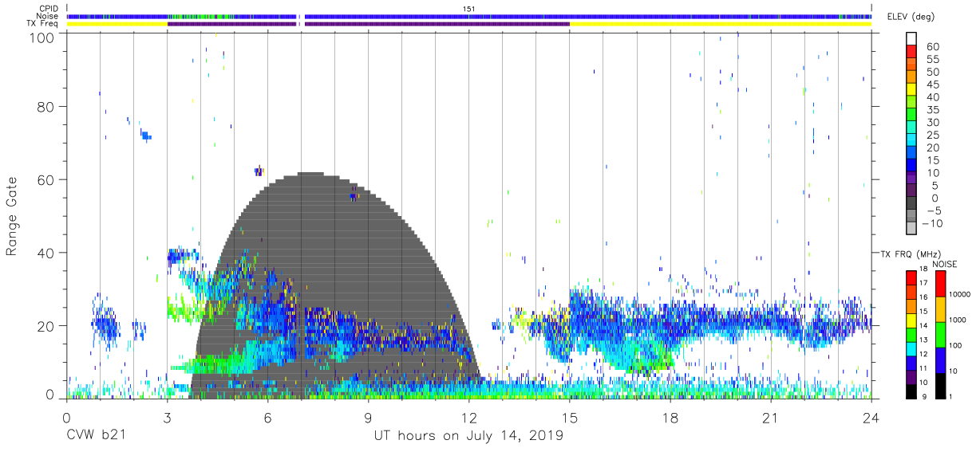Select the red 55–60 degree elevation swatch

click(911, 53)
